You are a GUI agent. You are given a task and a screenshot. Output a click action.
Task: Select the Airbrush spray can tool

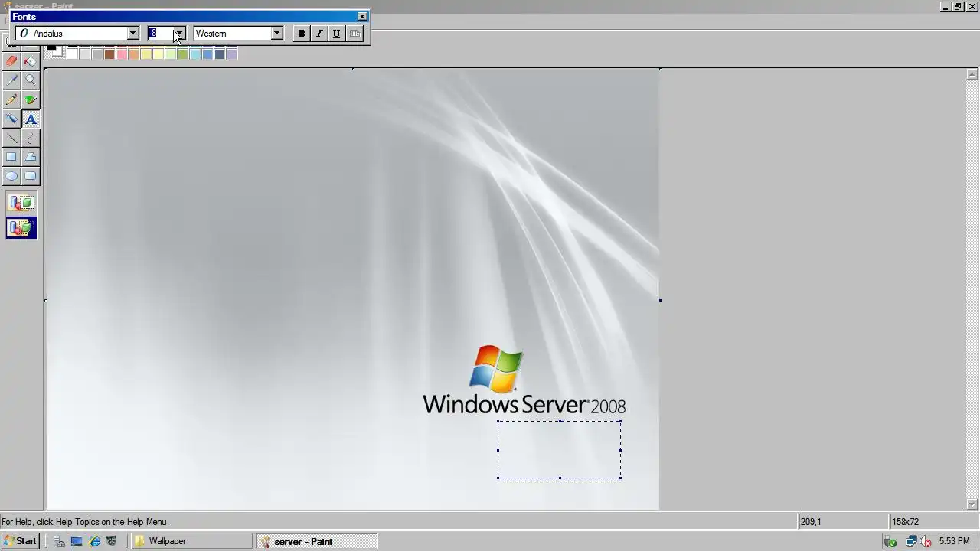tap(11, 119)
